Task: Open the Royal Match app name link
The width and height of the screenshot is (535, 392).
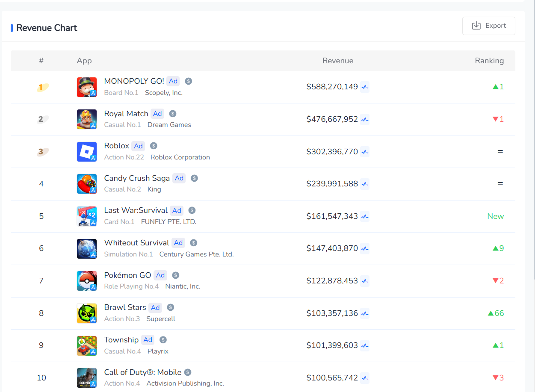Action: click(x=126, y=114)
